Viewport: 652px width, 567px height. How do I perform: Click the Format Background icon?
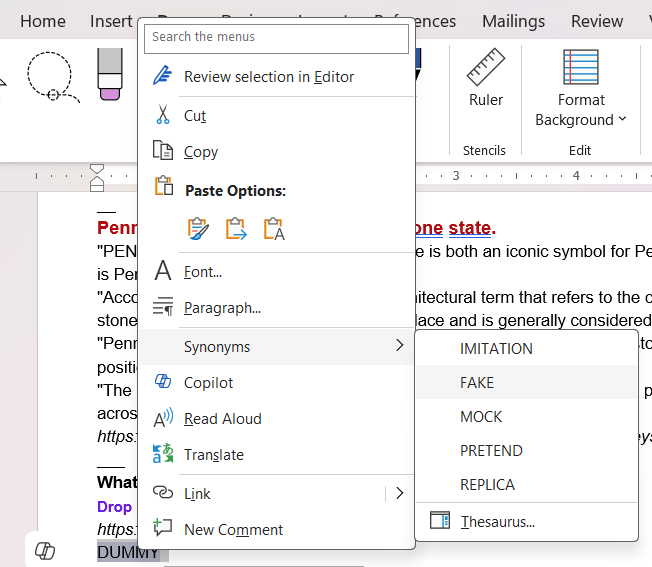coord(581,67)
